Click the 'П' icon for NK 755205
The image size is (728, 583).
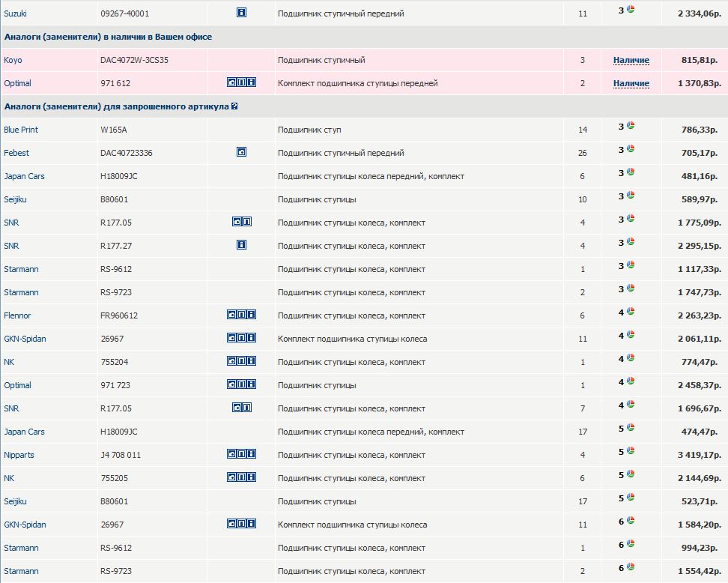coord(241,477)
